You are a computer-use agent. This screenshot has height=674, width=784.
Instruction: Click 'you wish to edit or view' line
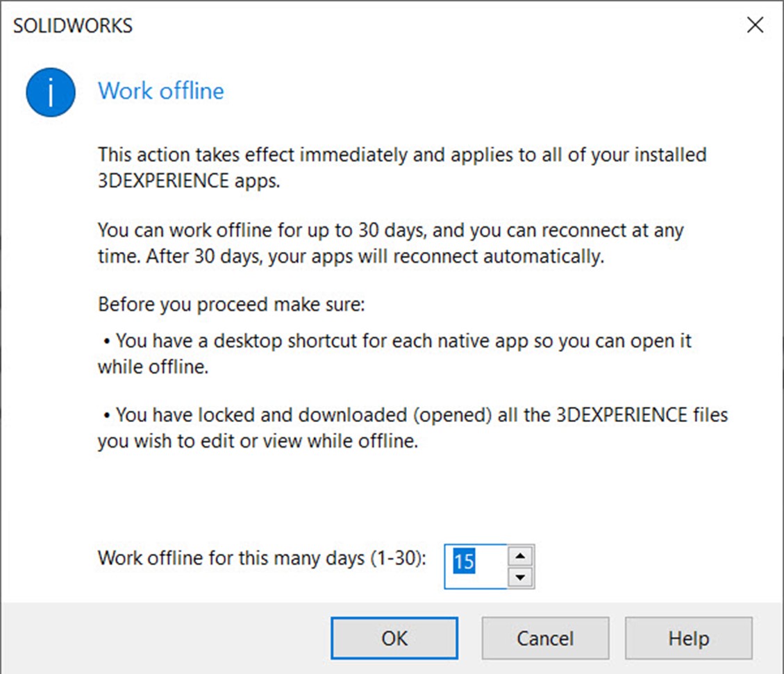click(258, 441)
